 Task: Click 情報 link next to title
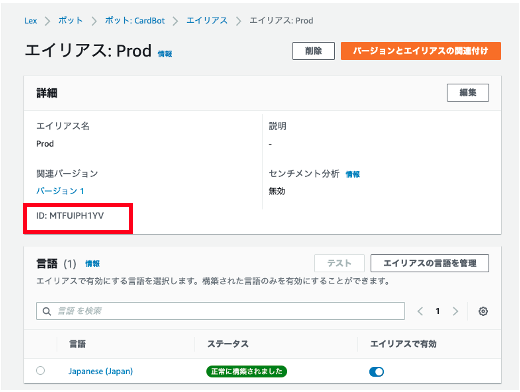click(x=165, y=54)
